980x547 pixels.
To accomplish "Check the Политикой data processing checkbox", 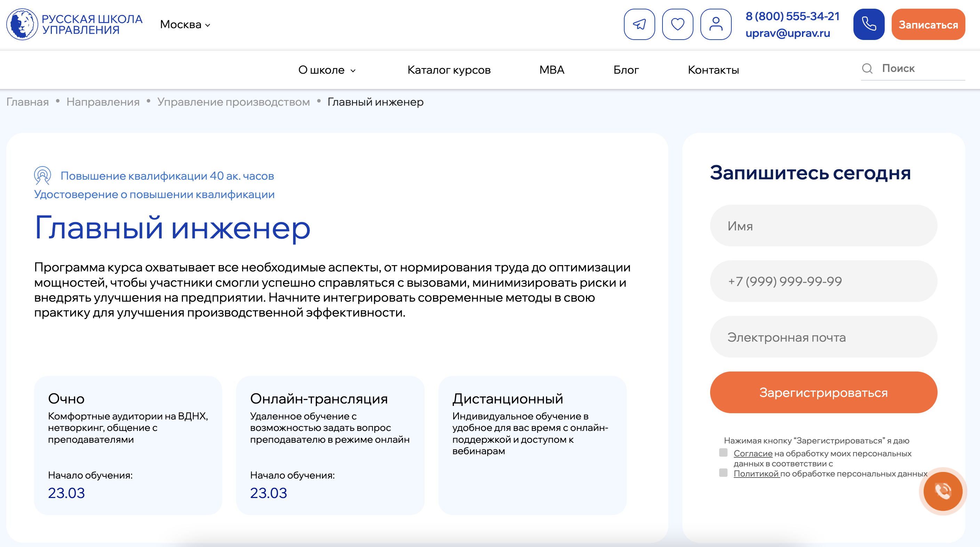I will [x=723, y=473].
